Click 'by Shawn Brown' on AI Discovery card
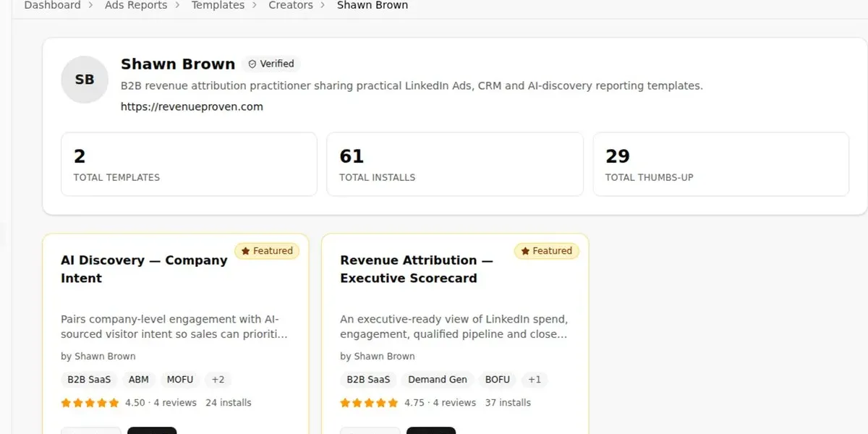 pyautogui.click(x=98, y=356)
